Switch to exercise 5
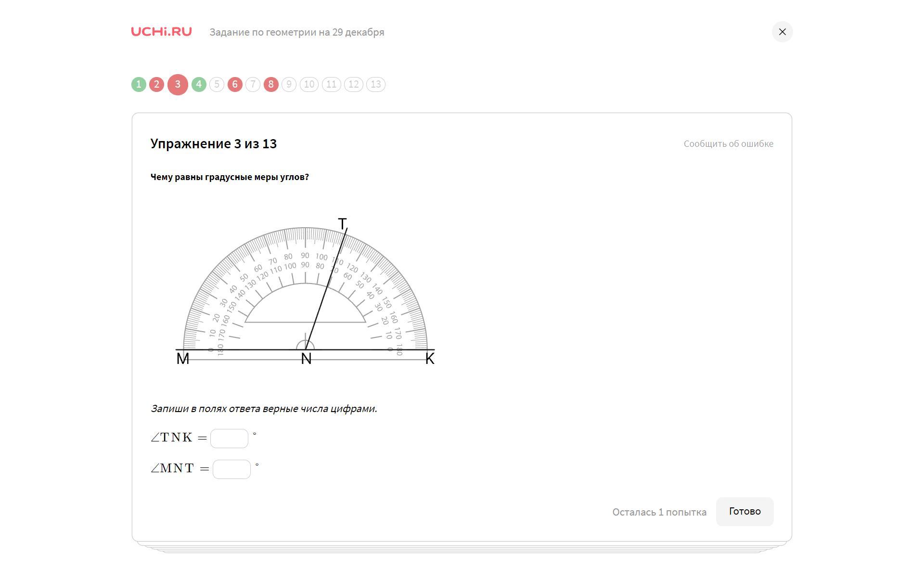The image size is (924, 582). point(217,85)
